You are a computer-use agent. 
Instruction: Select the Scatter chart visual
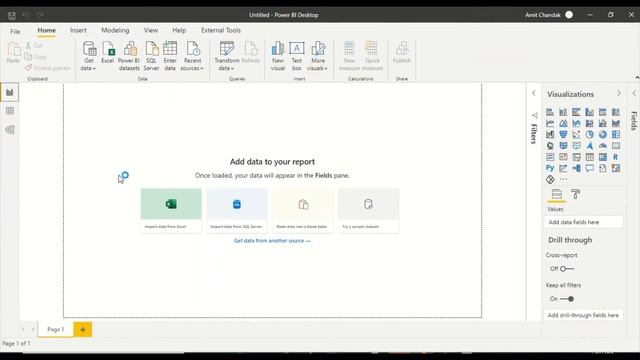pos(576,134)
